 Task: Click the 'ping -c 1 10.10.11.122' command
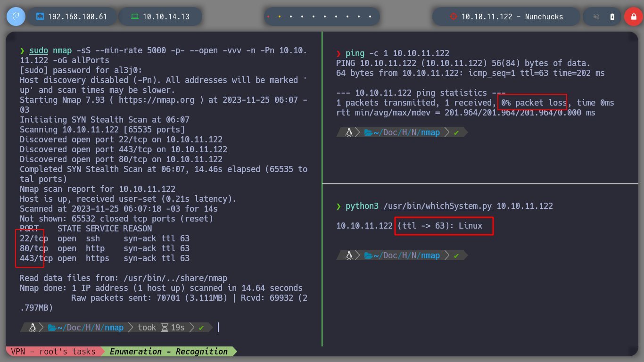[x=397, y=53]
